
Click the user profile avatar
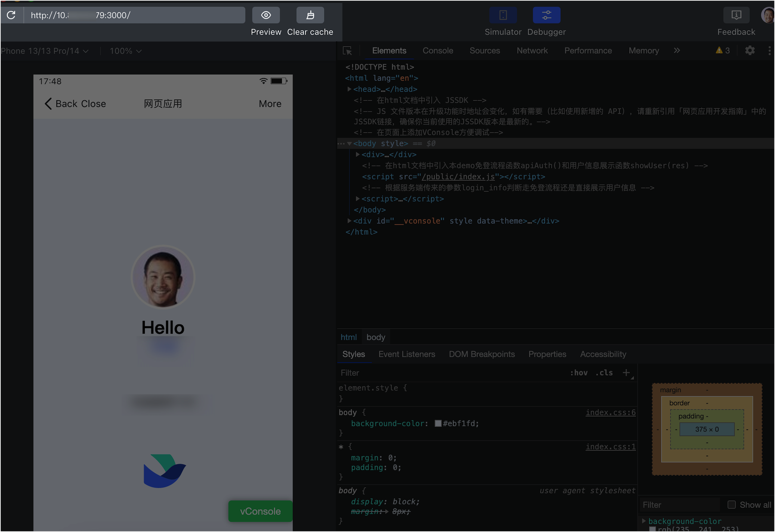coord(768,15)
